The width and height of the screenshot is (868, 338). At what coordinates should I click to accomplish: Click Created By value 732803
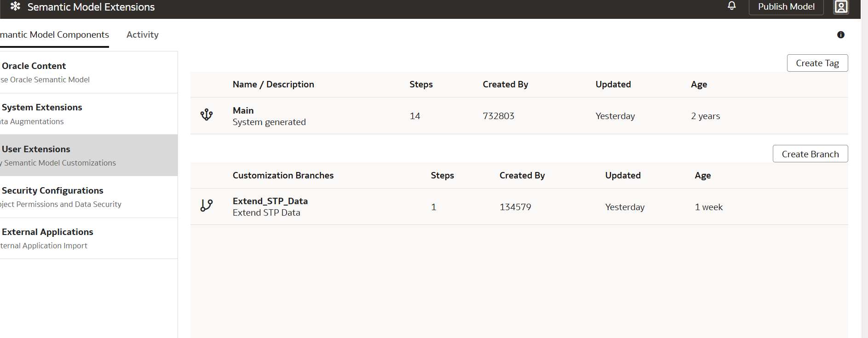(x=498, y=116)
